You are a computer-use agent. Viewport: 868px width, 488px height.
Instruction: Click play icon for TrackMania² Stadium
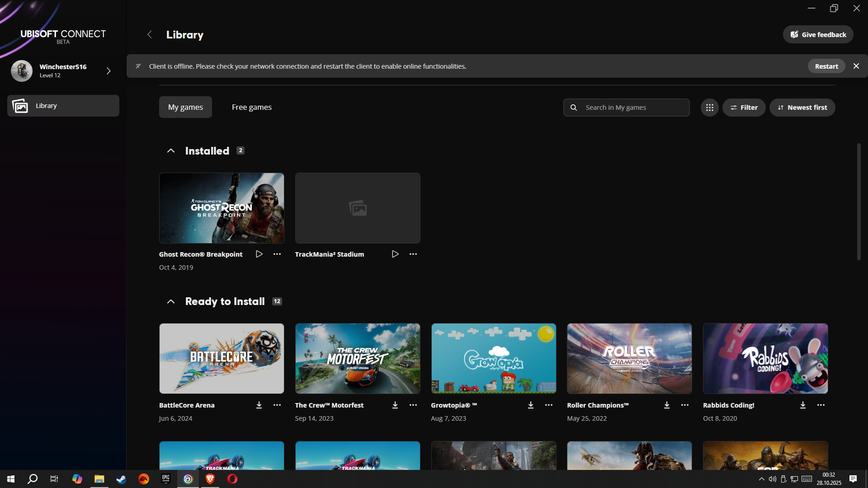point(395,254)
